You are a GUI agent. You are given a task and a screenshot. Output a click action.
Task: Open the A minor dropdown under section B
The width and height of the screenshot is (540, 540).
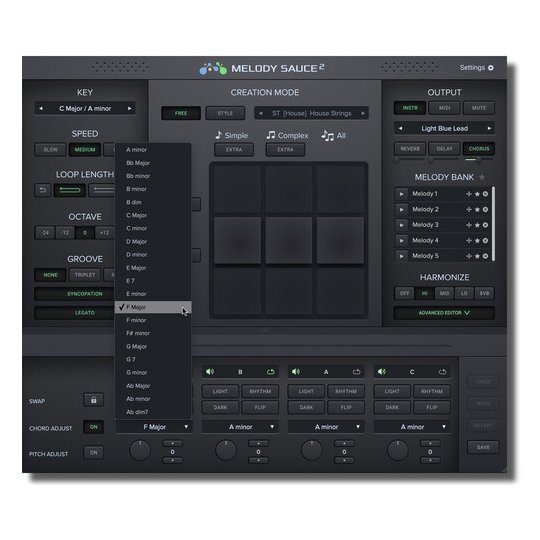(240, 427)
